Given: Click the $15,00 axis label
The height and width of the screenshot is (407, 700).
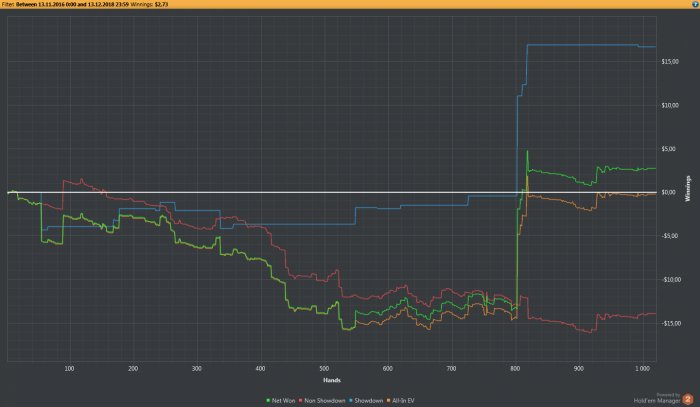Looking at the screenshot, I should (670, 62).
